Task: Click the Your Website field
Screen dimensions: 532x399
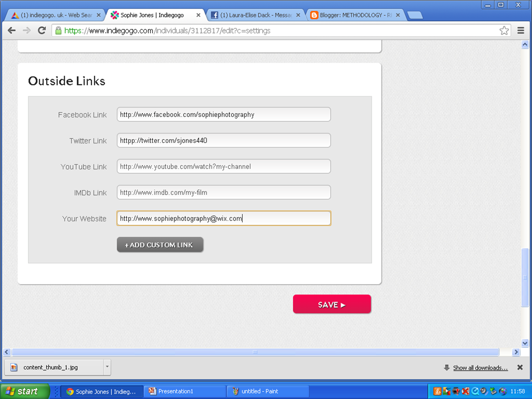Action: tap(224, 218)
